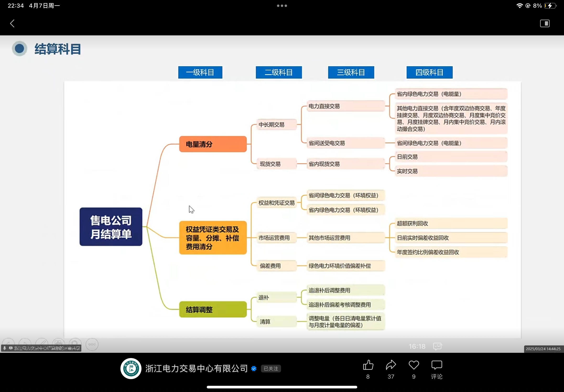Tap the share arrow icon

pyautogui.click(x=391, y=365)
